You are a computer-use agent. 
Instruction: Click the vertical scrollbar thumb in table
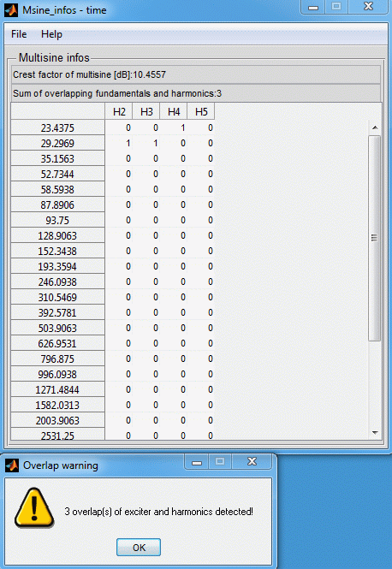coord(375,238)
